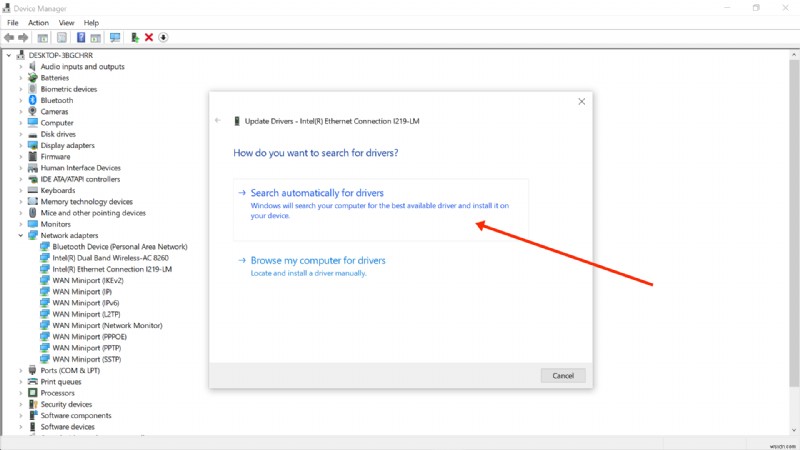Expand the Human Interface Devices category

(20, 168)
